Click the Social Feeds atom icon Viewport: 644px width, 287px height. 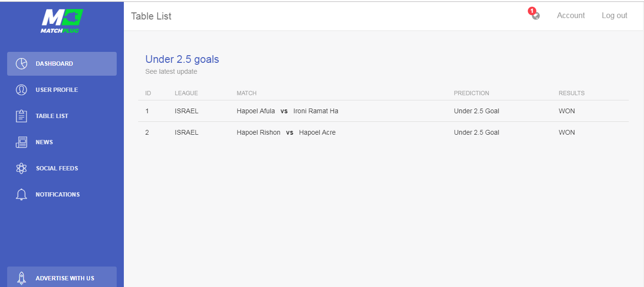pos(21,168)
